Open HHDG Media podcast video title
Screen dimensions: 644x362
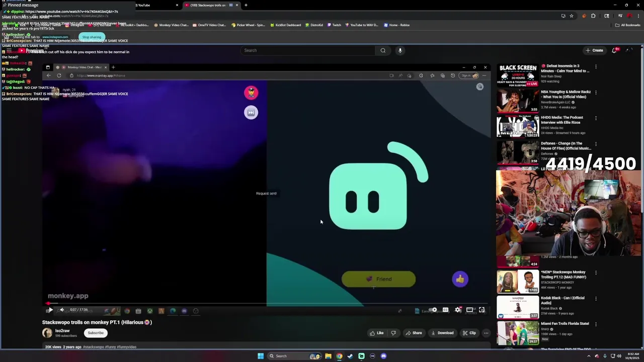(x=562, y=120)
